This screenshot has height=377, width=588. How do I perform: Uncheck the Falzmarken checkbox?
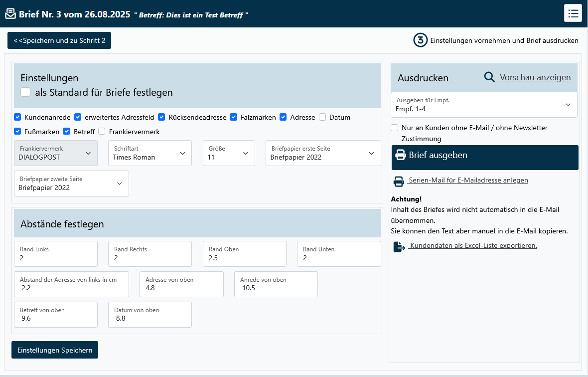(x=233, y=117)
